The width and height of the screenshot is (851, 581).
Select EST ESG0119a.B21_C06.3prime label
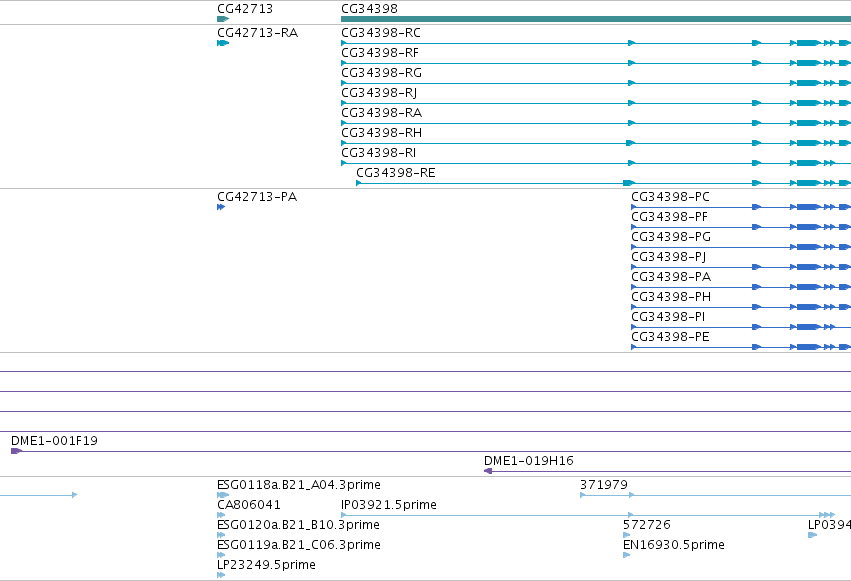(299, 545)
